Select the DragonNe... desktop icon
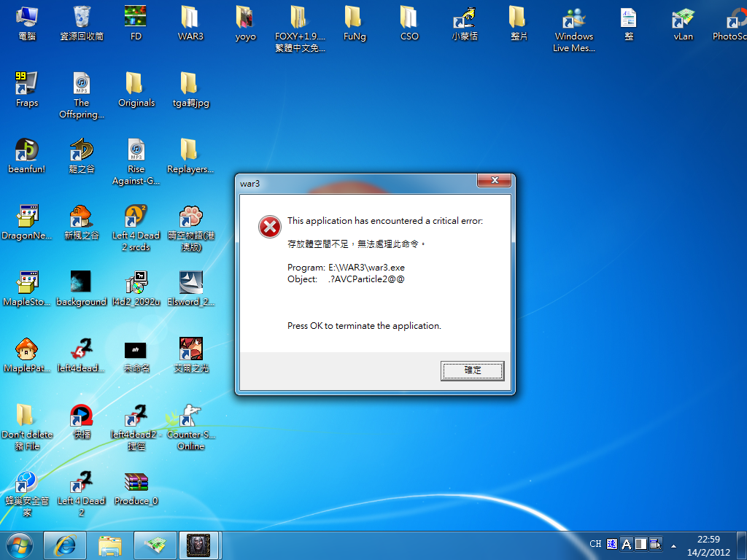The image size is (747, 560). tap(27, 222)
